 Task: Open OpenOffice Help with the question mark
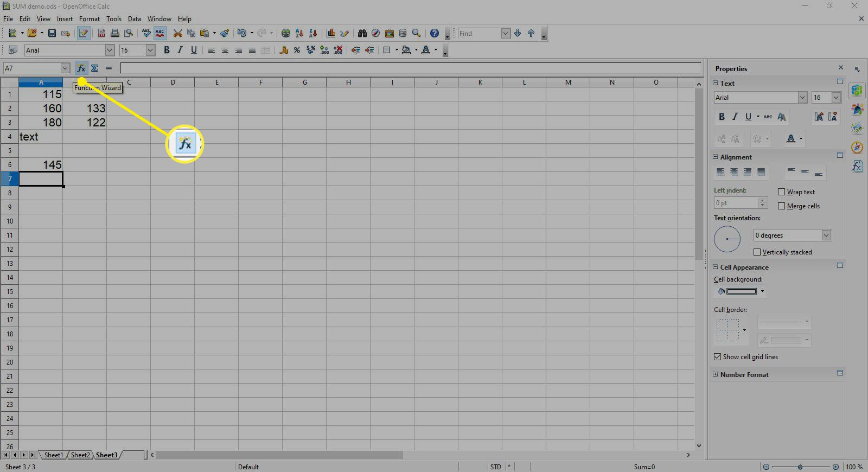pyautogui.click(x=435, y=33)
